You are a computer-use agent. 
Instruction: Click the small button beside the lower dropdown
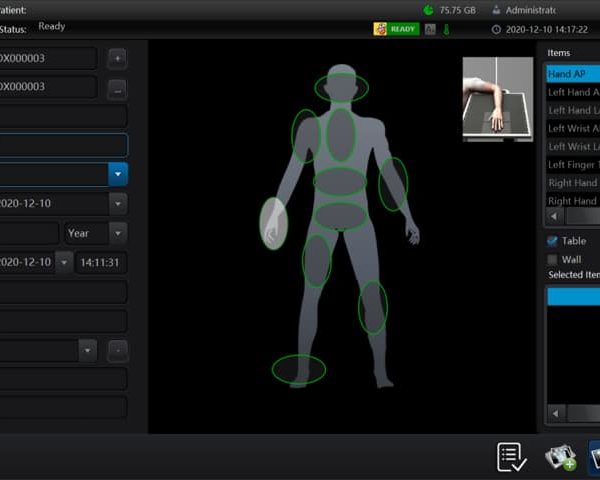pyautogui.click(x=118, y=351)
